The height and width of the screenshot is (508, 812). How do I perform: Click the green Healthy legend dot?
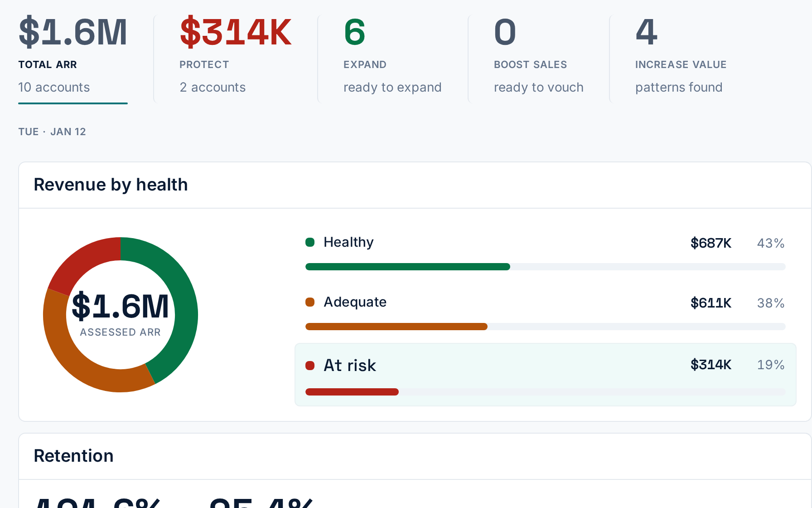310,242
